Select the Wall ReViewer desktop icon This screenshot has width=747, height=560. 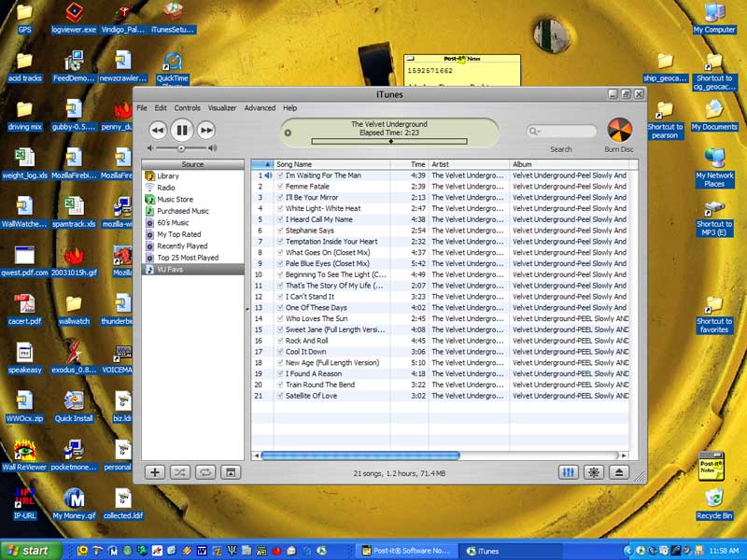click(x=25, y=455)
